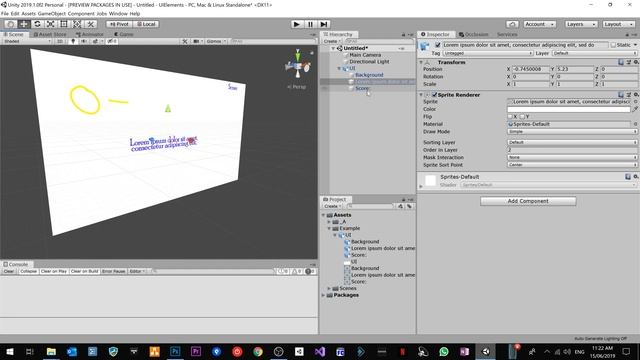Click the color eyedropper icon
Image resolution: width=640 pixels, height=360 pixels.
[x=635, y=109]
